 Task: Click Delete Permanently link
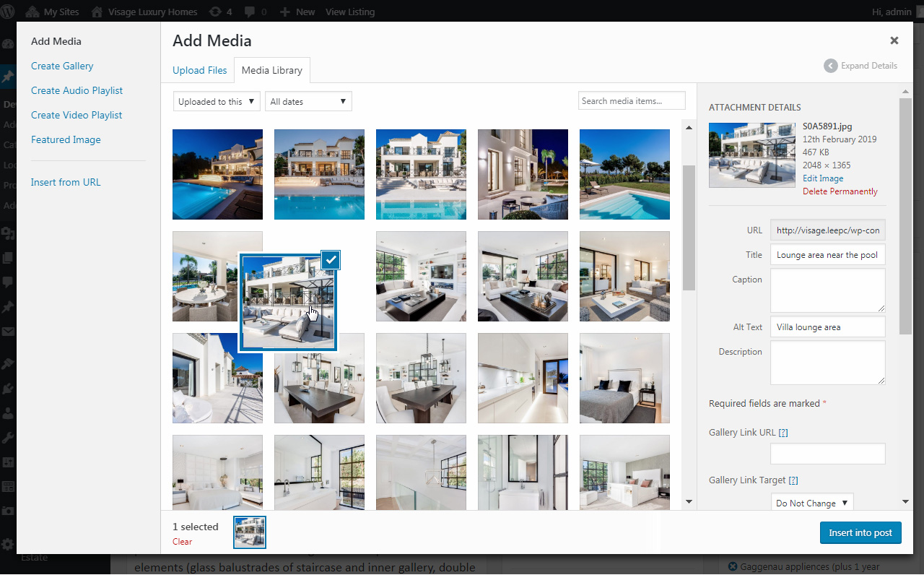click(840, 191)
